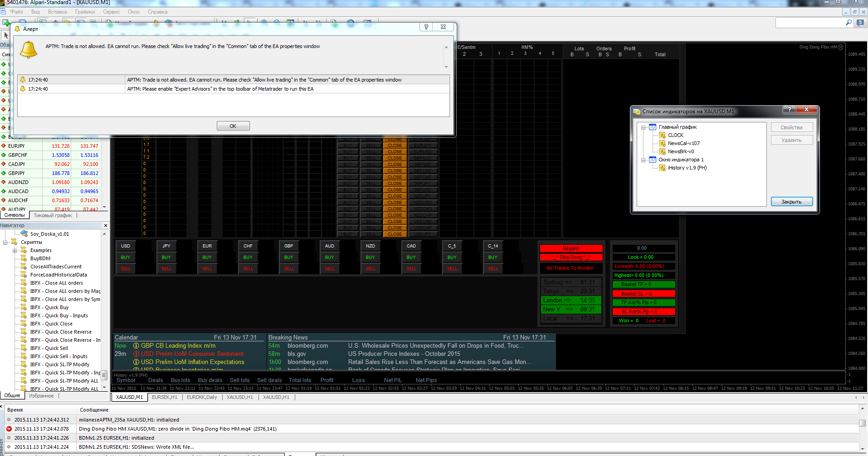Click the green Basket TP = 0 bar

644,284
